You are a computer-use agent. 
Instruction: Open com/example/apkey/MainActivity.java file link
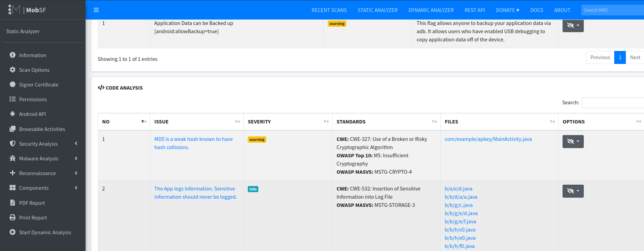(x=488, y=139)
